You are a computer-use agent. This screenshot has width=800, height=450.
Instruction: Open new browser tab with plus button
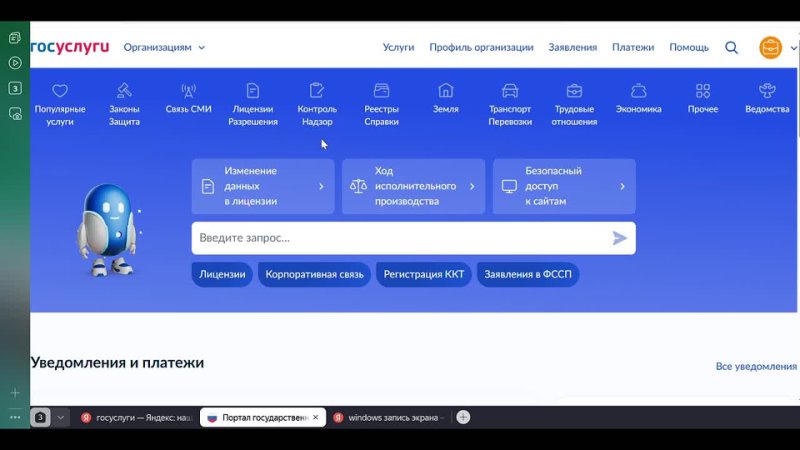(463, 417)
